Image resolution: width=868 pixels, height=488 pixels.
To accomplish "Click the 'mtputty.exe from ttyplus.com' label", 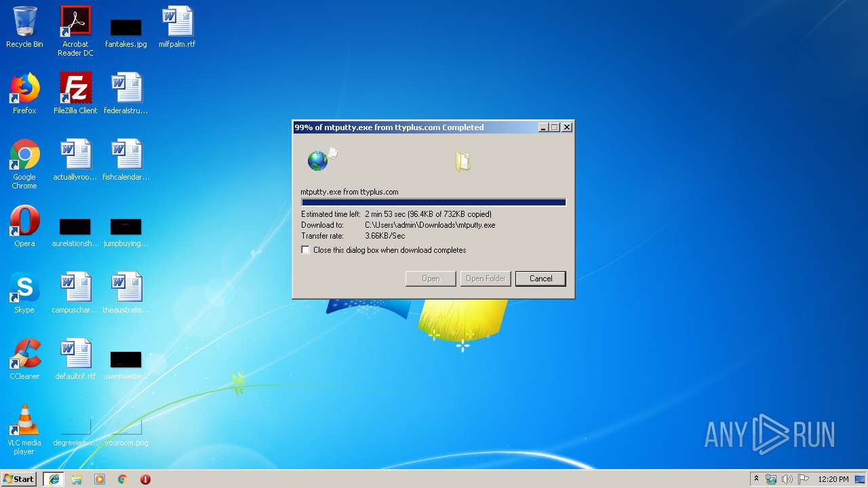I will coord(349,192).
